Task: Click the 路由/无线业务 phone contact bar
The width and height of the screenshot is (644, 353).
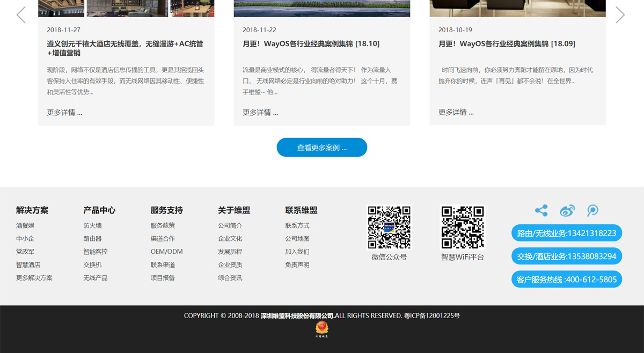Action: coord(566,233)
